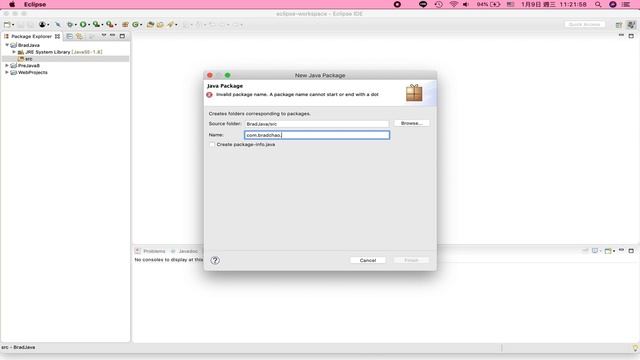Viewport: 640px width, 360px height.
Task: Open the Notification Center icon
Action: tap(626, 4)
